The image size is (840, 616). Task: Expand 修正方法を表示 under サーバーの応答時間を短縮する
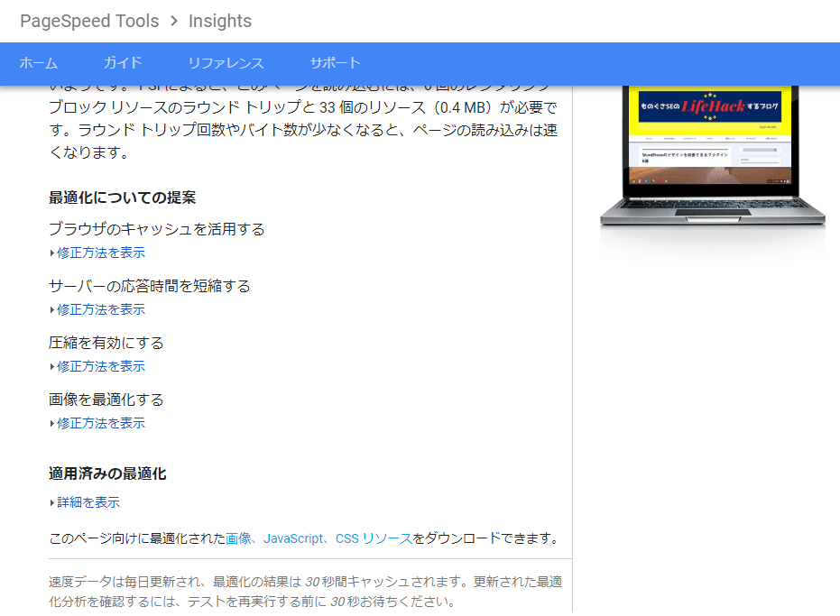tap(100, 309)
